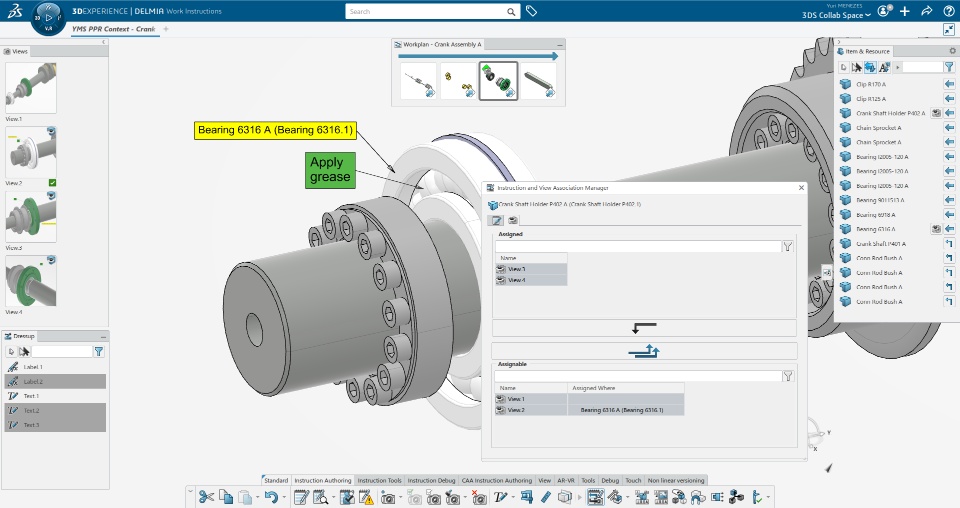The image size is (960, 508).
Task: Toggle the cursor selection mode in Drawup panel
Action: point(24,351)
